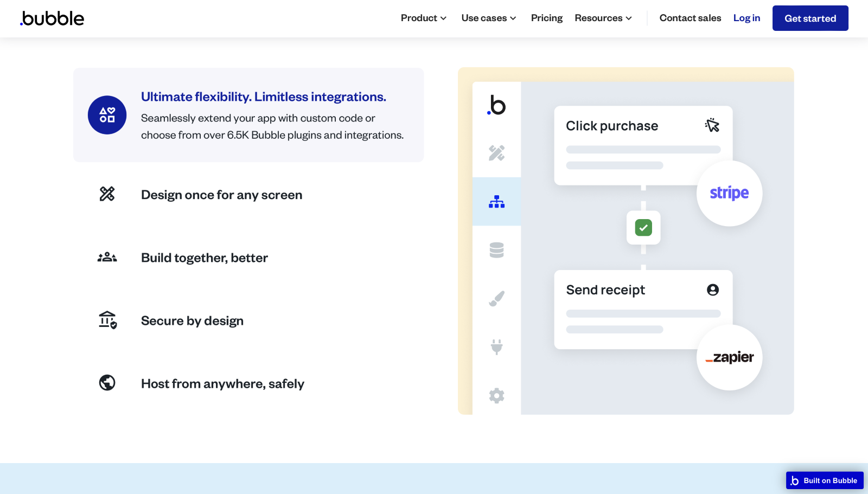Screen dimensions: 868x494
Task: Select Build together, better
Action: pyautogui.click(x=205, y=258)
